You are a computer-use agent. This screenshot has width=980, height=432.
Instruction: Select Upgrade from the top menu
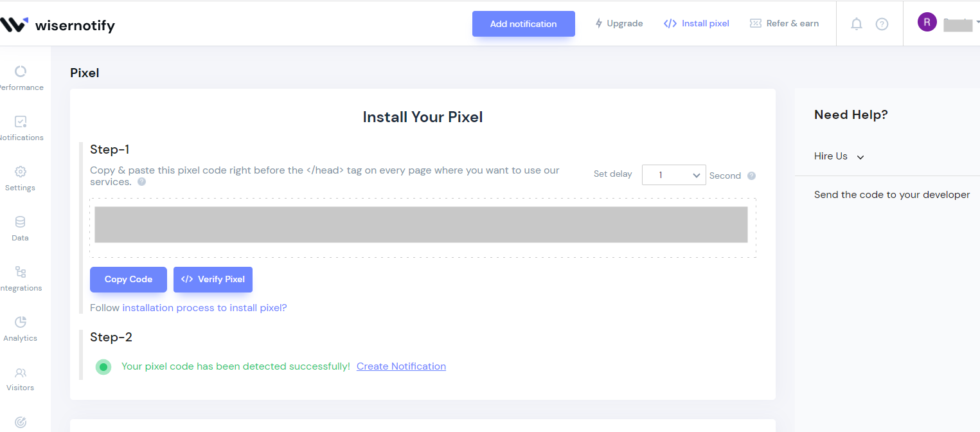pos(619,23)
